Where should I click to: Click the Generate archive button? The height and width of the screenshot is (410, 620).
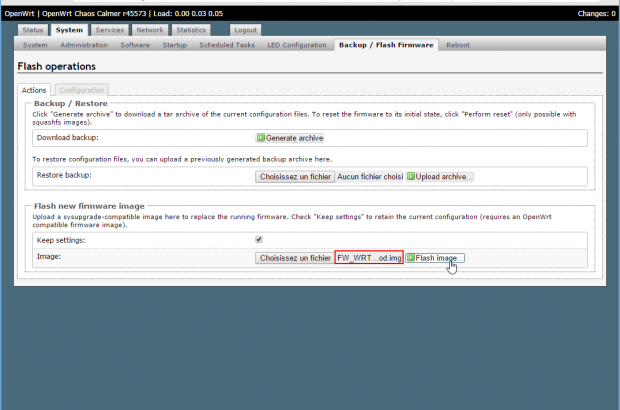tap(290, 137)
